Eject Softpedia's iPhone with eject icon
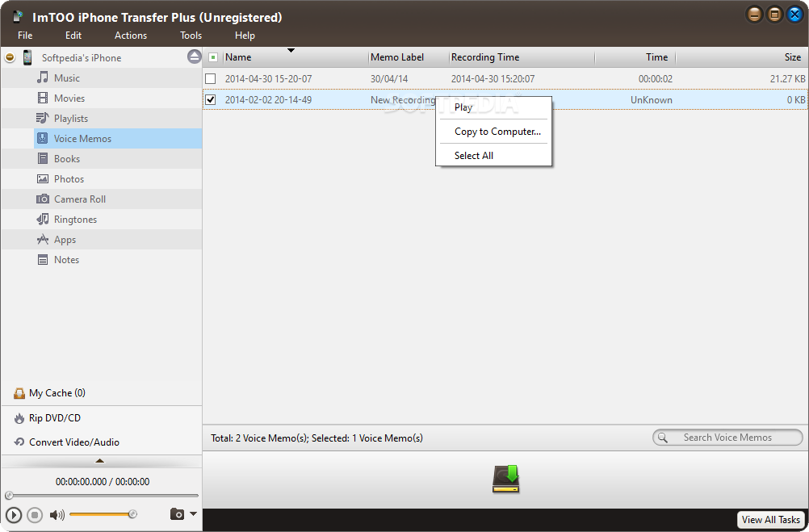The height and width of the screenshot is (532, 809). [194, 57]
